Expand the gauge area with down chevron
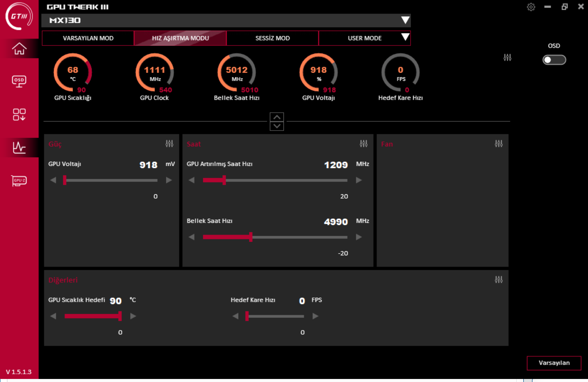The height and width of the screenshot is (382, 588). tap(276, 126)
